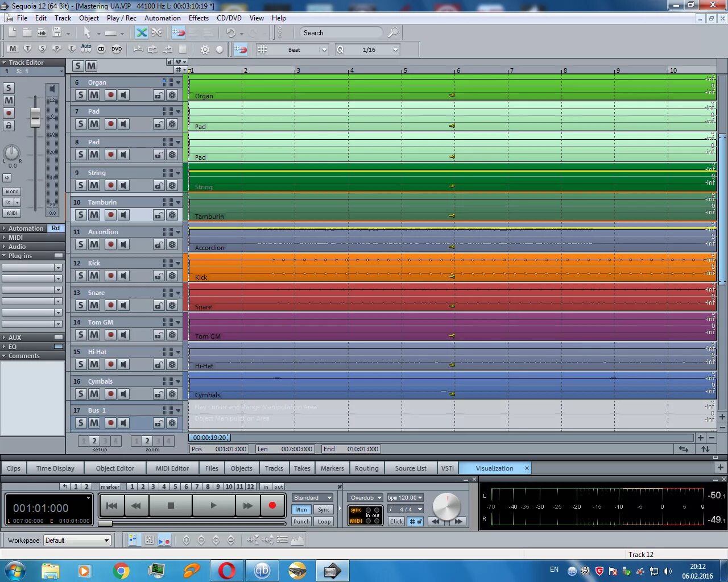Viewport: 728px width, 582px height.
Task: Click the track volume fader in Track Editor
Action: coord(35,117)
